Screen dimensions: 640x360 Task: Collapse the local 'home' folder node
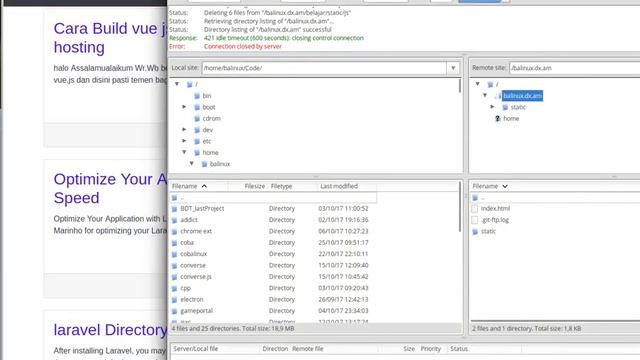click(x=184, y=152)
